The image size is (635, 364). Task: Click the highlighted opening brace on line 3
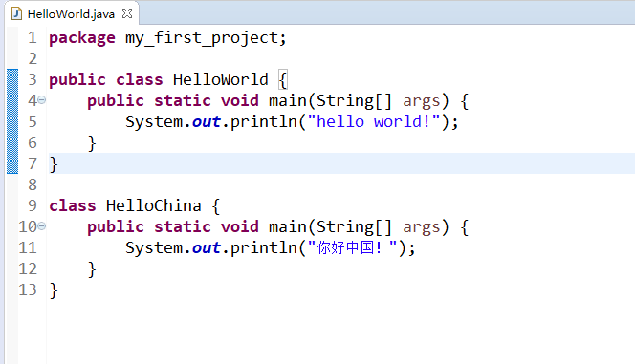(283, 79)
